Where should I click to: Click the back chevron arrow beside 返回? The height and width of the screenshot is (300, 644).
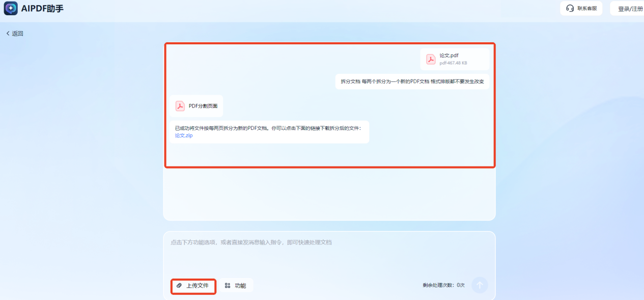8,34
